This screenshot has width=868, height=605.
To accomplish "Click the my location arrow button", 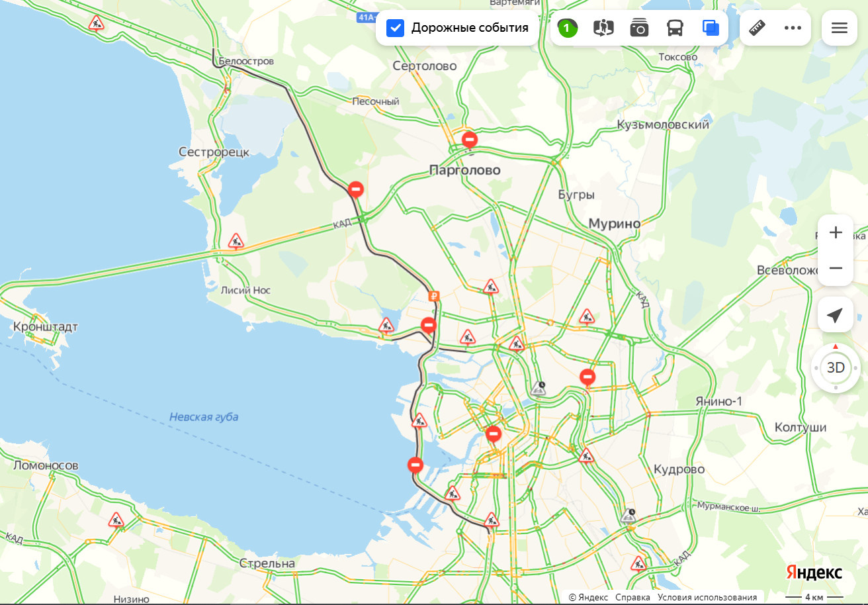I will (x=835, y=315).
